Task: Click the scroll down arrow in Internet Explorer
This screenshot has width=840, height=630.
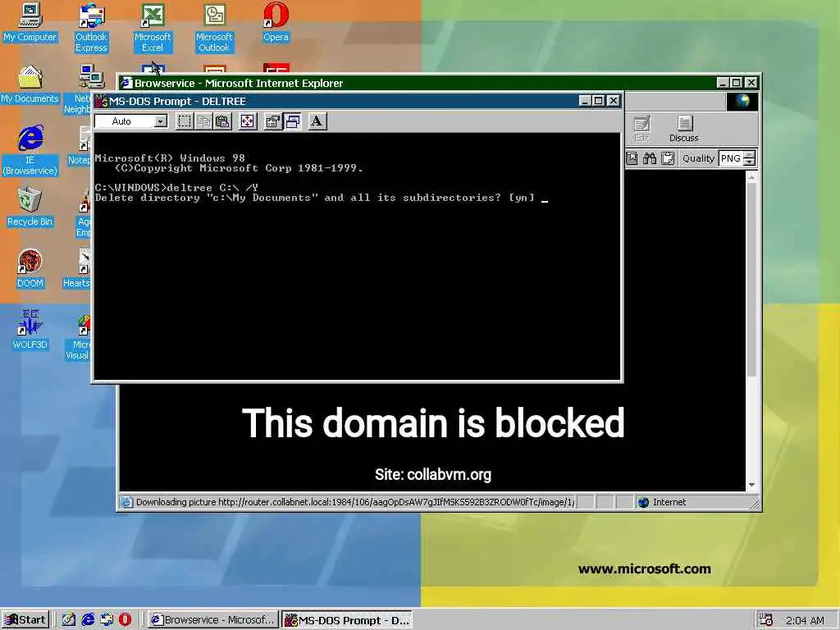Action: tap(751, 484)
